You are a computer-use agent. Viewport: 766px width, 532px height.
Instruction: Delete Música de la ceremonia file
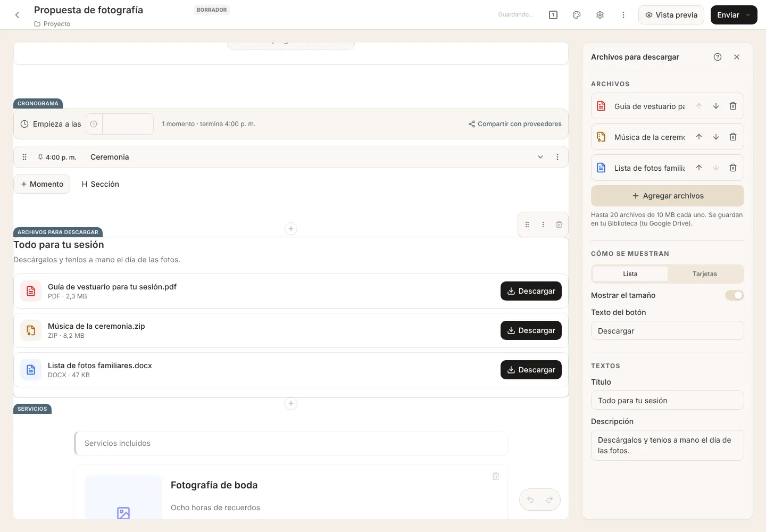[x=733, y=137]
